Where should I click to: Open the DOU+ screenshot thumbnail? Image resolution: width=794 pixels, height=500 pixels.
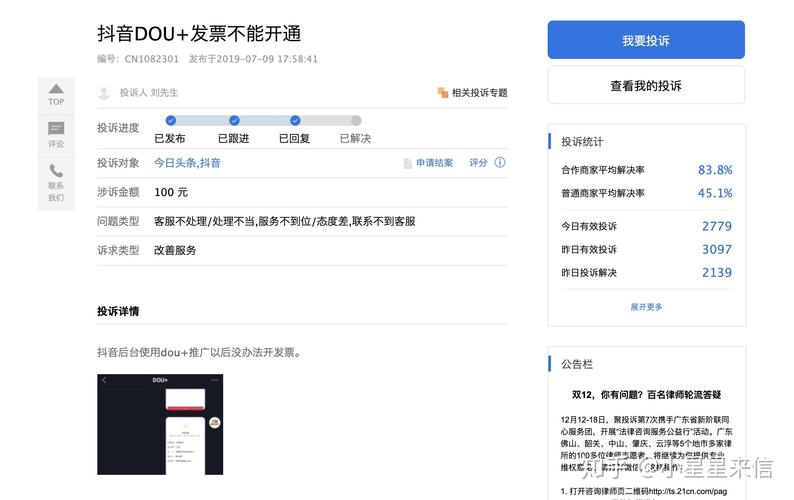pos(160,425)
